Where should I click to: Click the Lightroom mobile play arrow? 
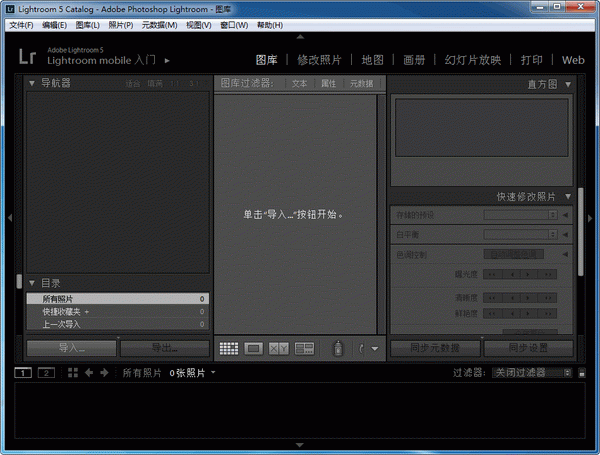(x=167, y=60)
